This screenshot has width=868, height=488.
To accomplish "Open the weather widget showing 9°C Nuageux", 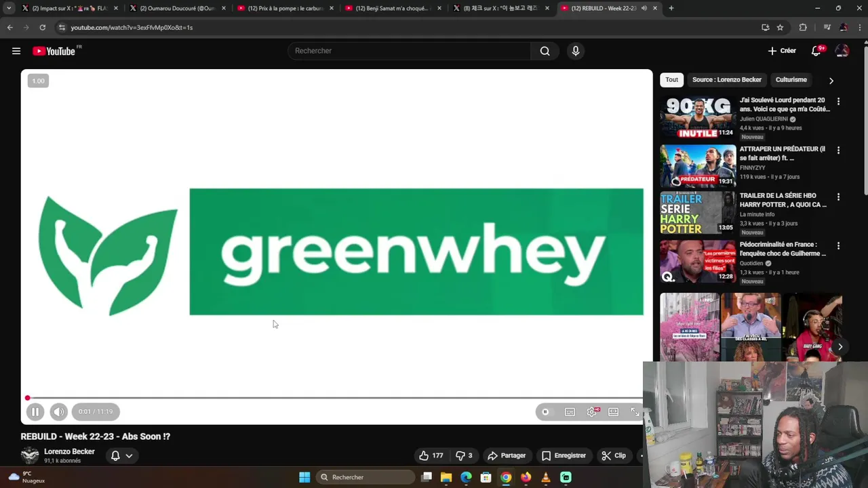I will tap(26, 477).
